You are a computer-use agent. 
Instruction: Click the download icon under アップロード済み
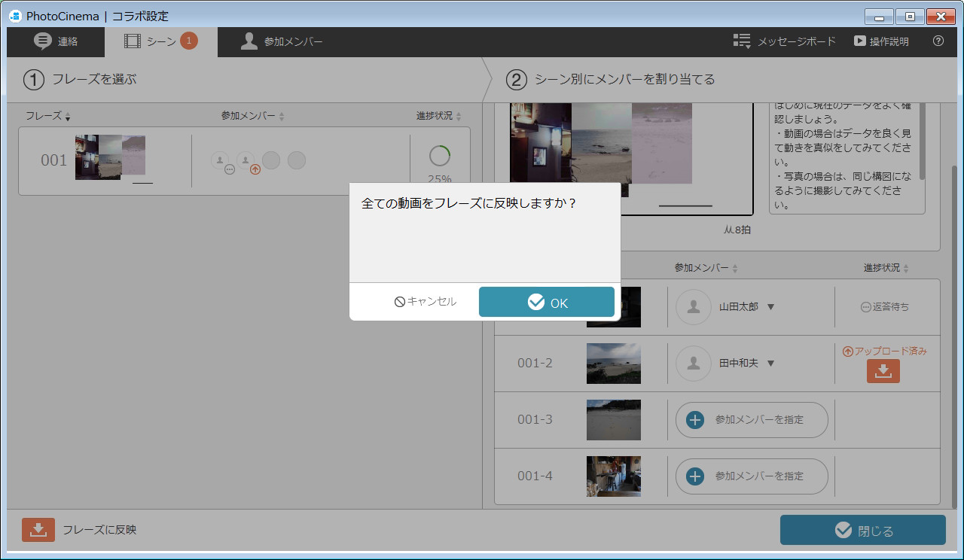point(883,371)
